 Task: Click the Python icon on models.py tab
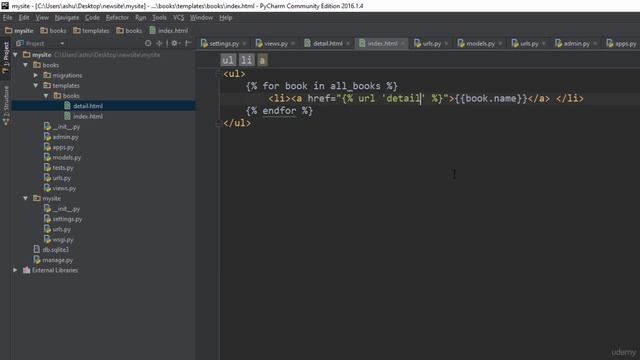[461, 43]
